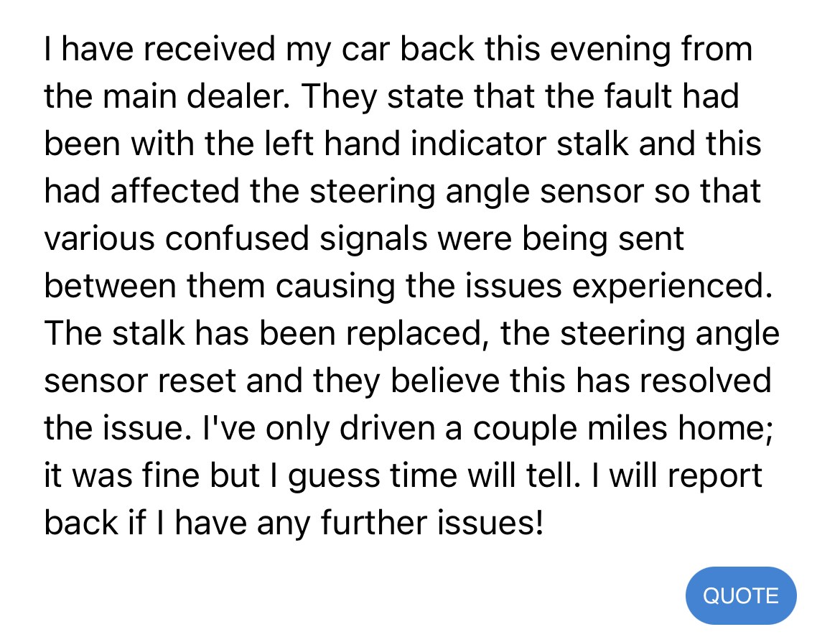Click the word 'affected' in the post
The height and width of the screenshot is (637, 840).
[174, 191]
